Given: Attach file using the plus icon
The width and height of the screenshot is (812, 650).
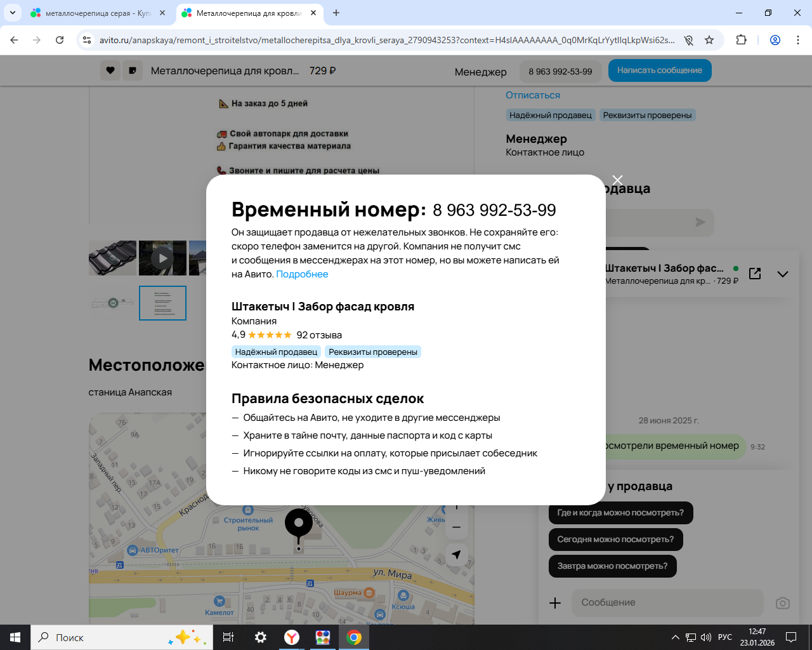Looking at the screenshot, I should (x=555, y=603).
